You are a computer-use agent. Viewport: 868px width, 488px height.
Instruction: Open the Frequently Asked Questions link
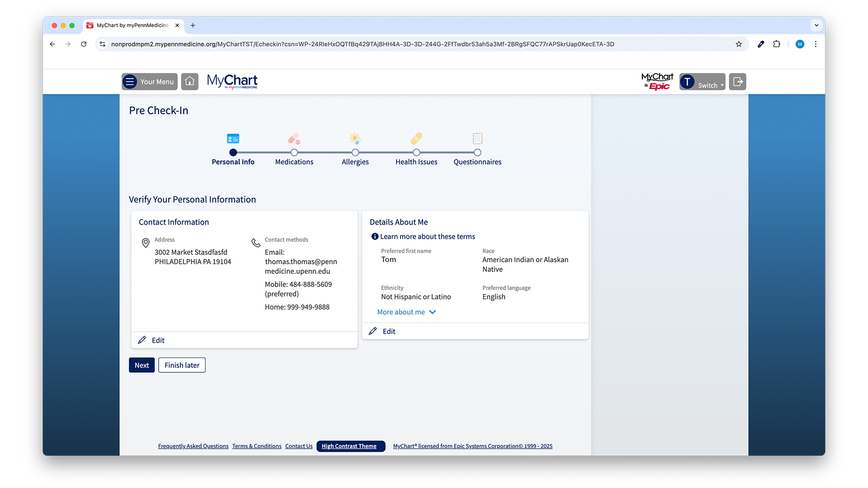[x=193, y=446]
